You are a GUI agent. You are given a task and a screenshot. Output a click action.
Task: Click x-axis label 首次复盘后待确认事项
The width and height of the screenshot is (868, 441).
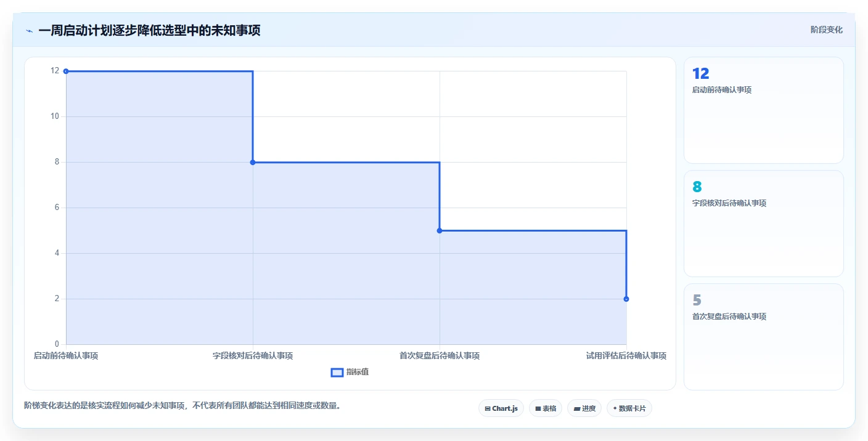[440, 356]
